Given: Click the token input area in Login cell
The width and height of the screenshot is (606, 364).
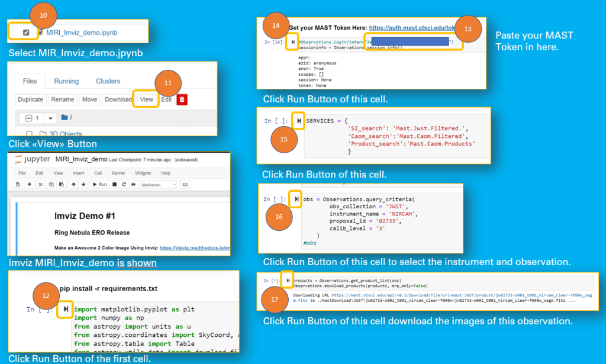Looking at the screenshot, I should click(x=410, y=42).
